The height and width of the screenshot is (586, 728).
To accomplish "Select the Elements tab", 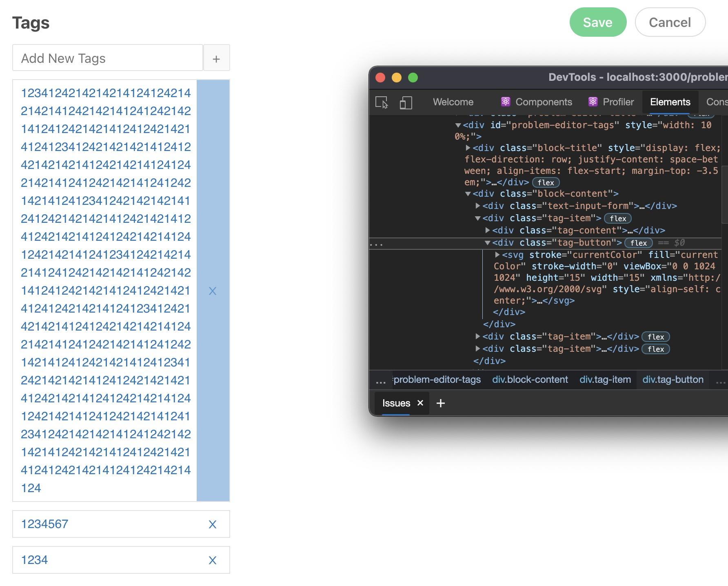I will pos(670,102).
